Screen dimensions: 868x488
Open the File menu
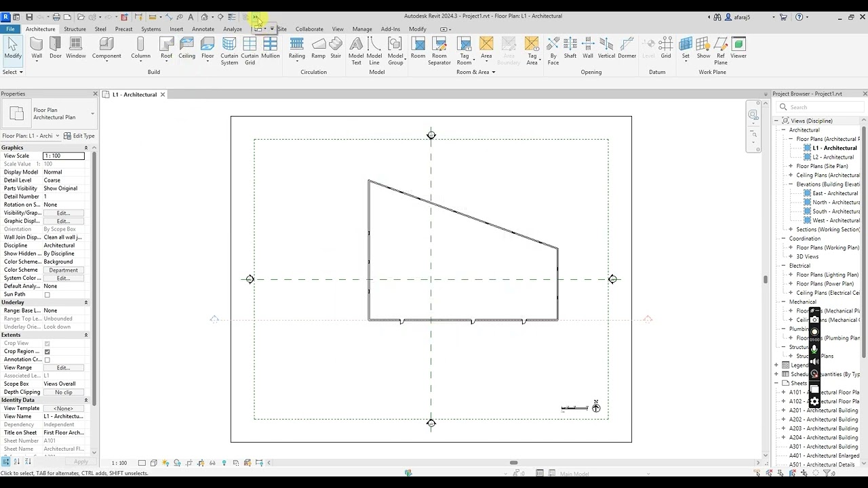[10, 29]
